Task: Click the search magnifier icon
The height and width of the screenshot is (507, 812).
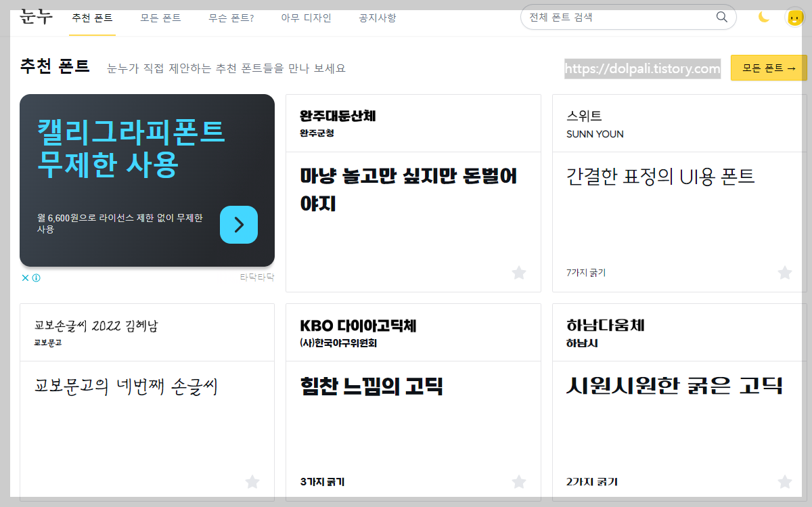Action: (721, 17)
